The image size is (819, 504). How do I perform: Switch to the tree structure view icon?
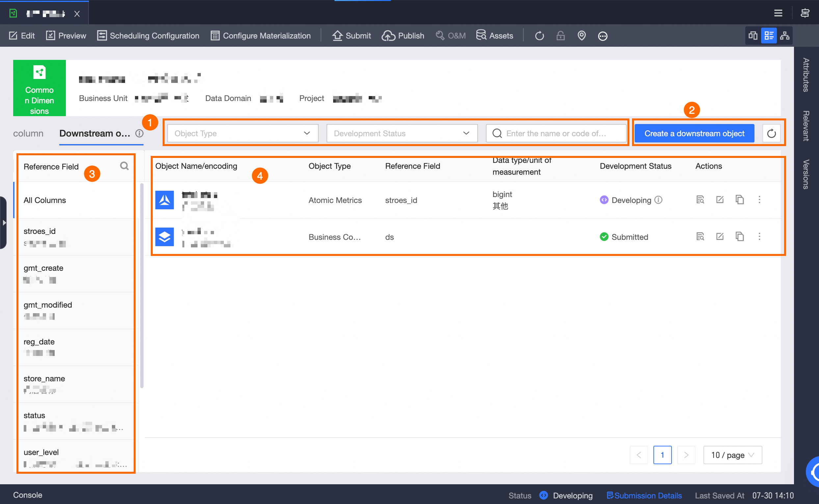tap(785, 36)
